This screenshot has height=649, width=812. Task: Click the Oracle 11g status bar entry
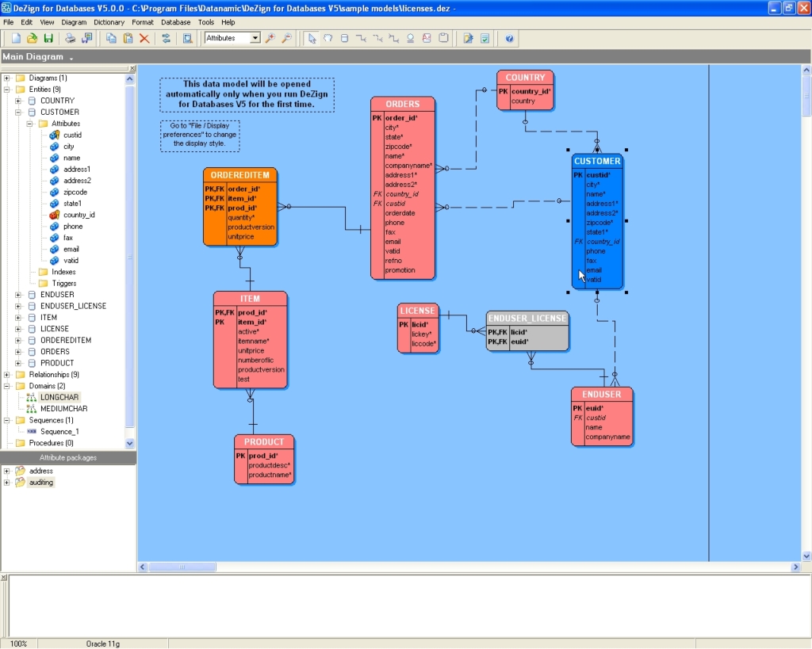click(x=102, y=643)
